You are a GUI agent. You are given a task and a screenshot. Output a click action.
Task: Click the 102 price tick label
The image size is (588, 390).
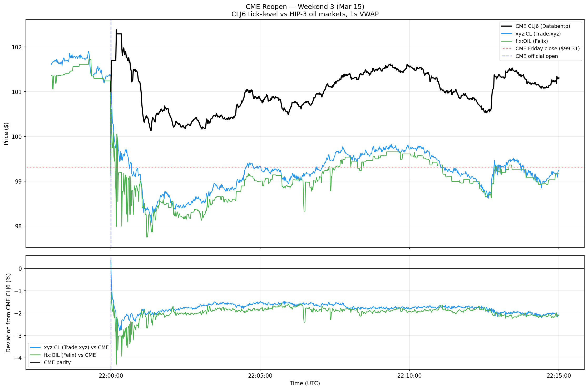pyautogui.click(x=17, y=47)
